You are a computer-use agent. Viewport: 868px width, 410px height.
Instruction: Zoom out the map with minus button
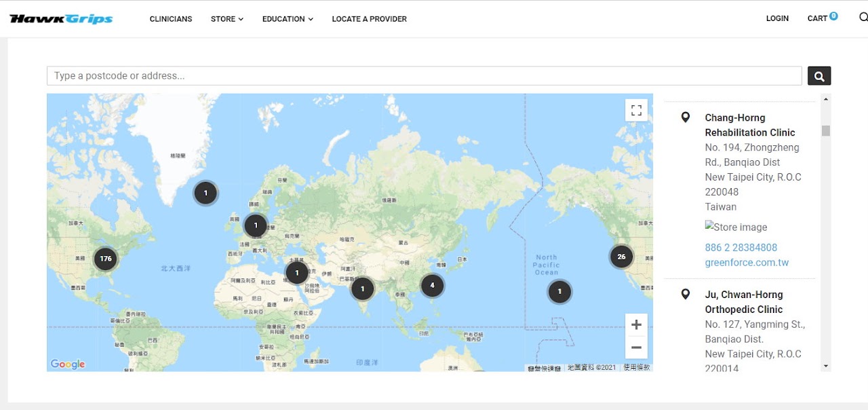[x=636, y=348]
